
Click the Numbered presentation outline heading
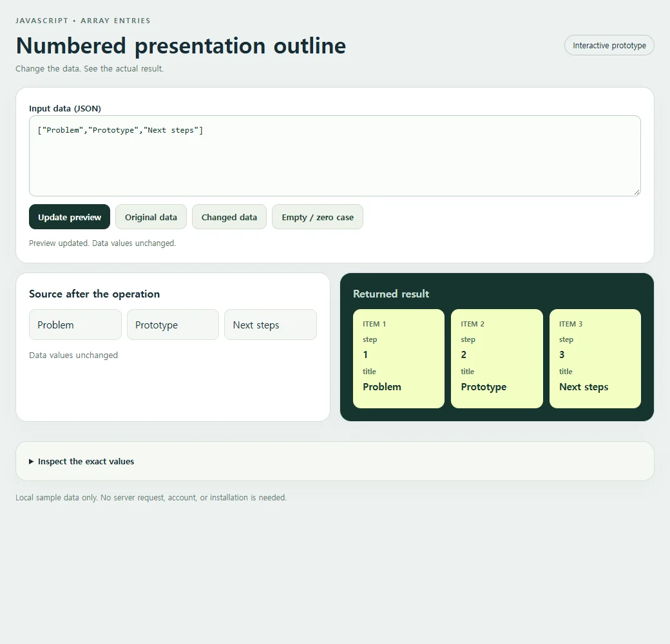[x=181, y=46]
